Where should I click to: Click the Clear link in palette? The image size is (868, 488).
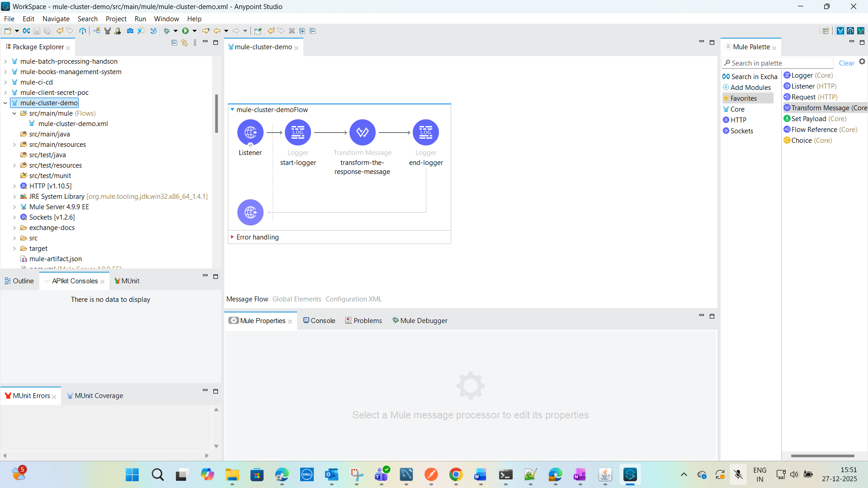pos(846,63)
